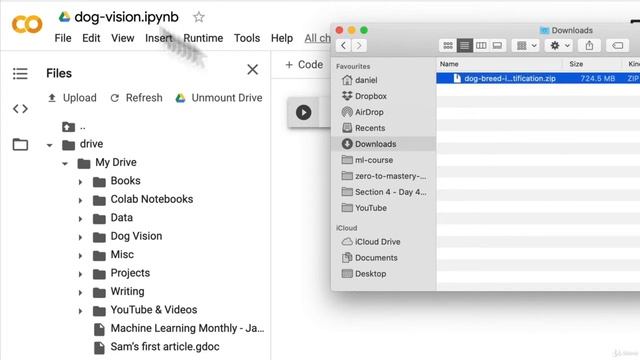640x360 pixels.
Task: Expand the Books folder
Action: click(x=80, y=182)
